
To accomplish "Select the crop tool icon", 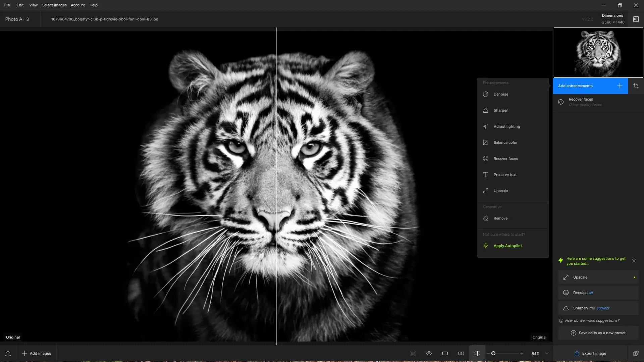I will click(x=636, y=86).
